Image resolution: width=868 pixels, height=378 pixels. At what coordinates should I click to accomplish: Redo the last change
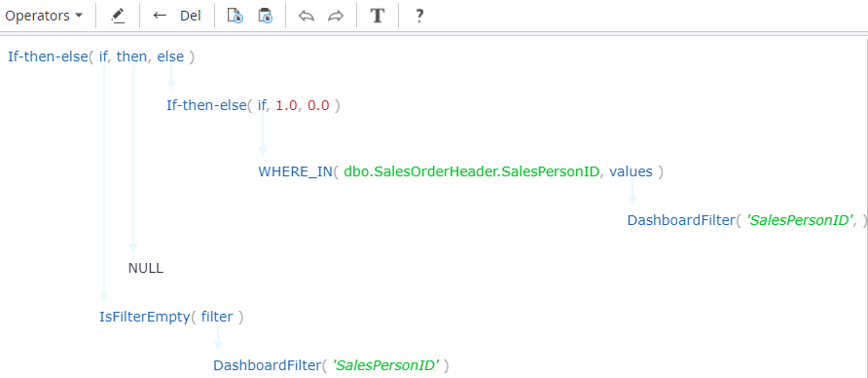click(336, 16)
